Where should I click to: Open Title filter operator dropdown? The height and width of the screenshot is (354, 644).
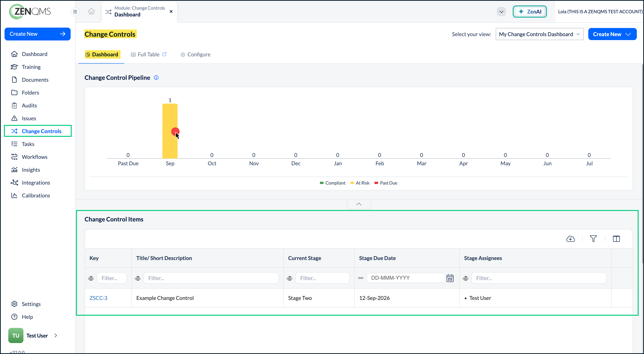click(138, 278)
